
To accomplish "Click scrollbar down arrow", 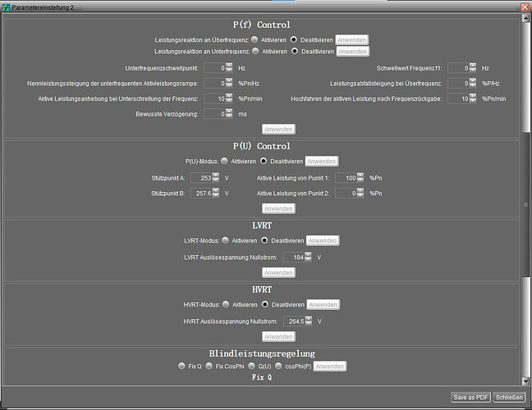I will 526,380.
